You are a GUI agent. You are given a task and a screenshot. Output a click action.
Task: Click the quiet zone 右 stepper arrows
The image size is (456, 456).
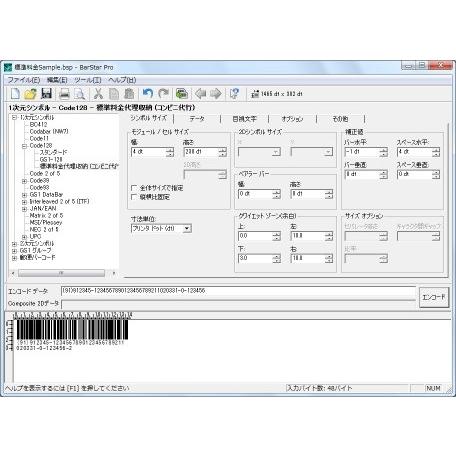pos(329,258)
